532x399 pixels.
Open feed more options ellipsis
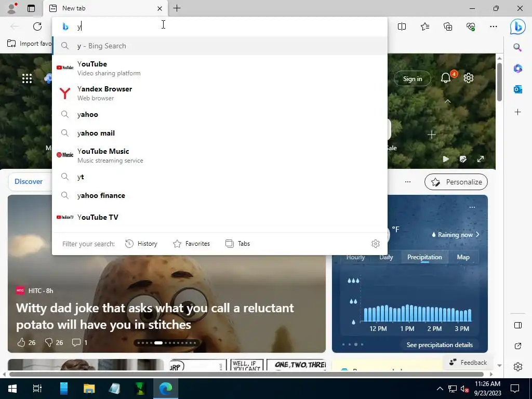point(407,181)
